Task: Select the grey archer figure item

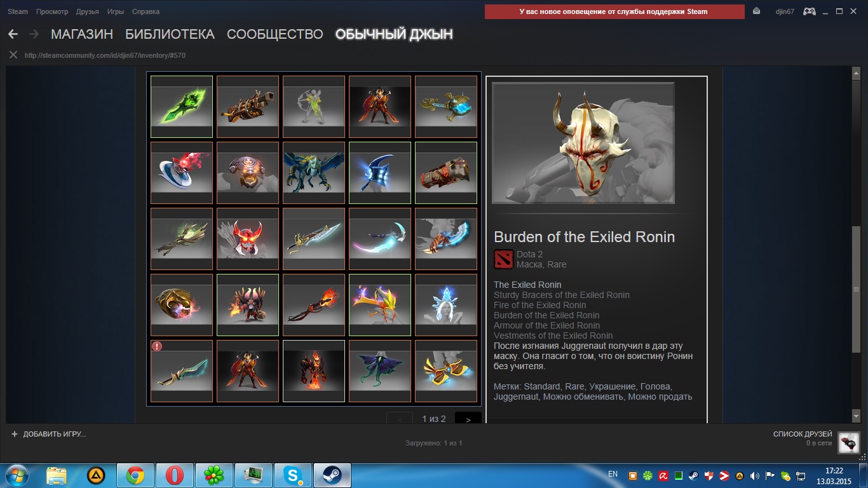Action: (314, 107)
